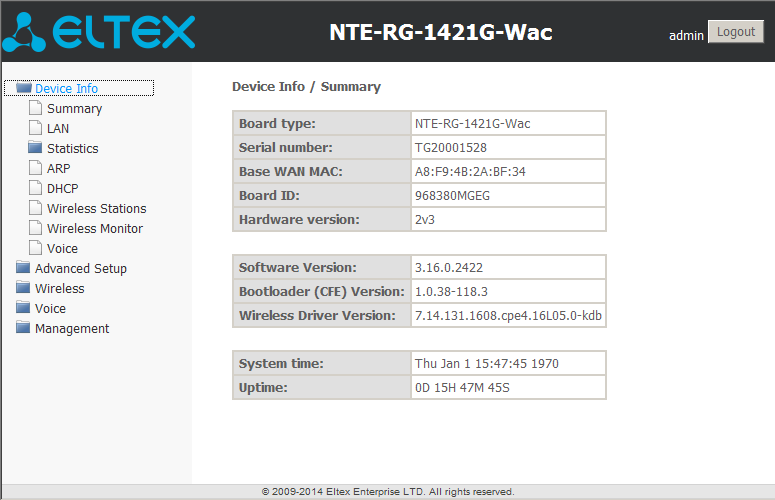Click the Wireless Stations page icon
This screenshot has width=775, height=500.
click(35, 208)
